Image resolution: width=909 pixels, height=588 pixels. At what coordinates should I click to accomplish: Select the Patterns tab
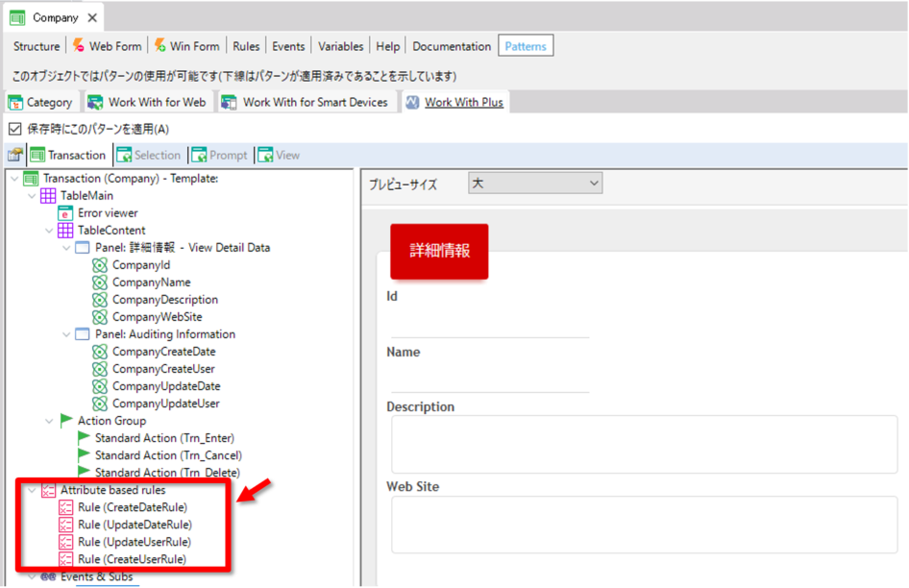coord(526,46)
